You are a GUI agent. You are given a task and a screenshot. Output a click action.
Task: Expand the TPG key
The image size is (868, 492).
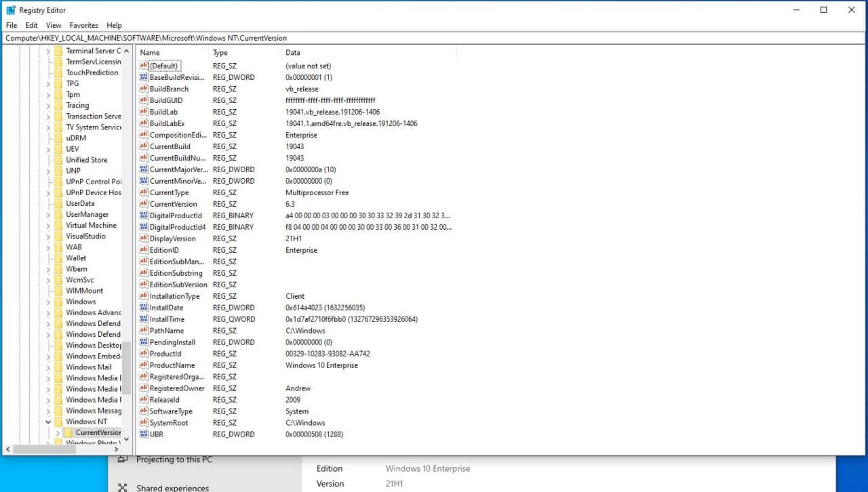click(x=48, y=84)
